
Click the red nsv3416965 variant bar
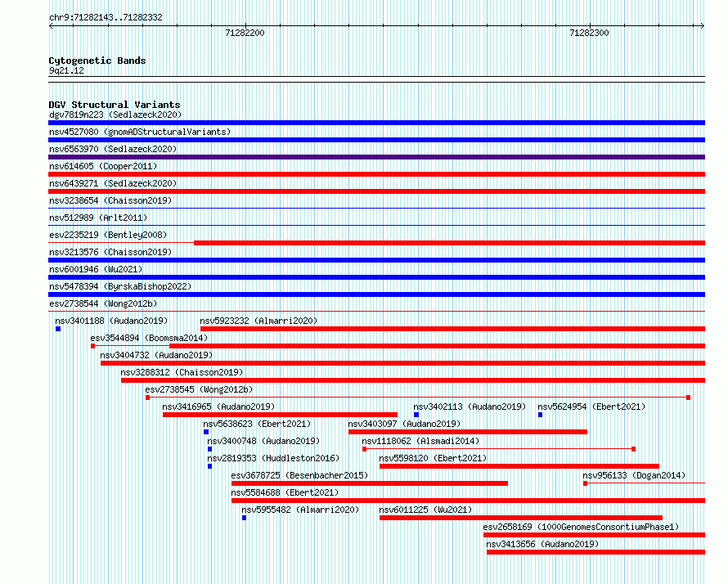(280, 415)
